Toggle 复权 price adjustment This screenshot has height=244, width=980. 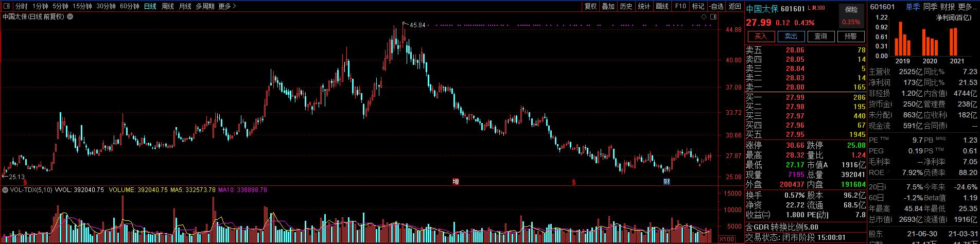click(x=590, y=6)
